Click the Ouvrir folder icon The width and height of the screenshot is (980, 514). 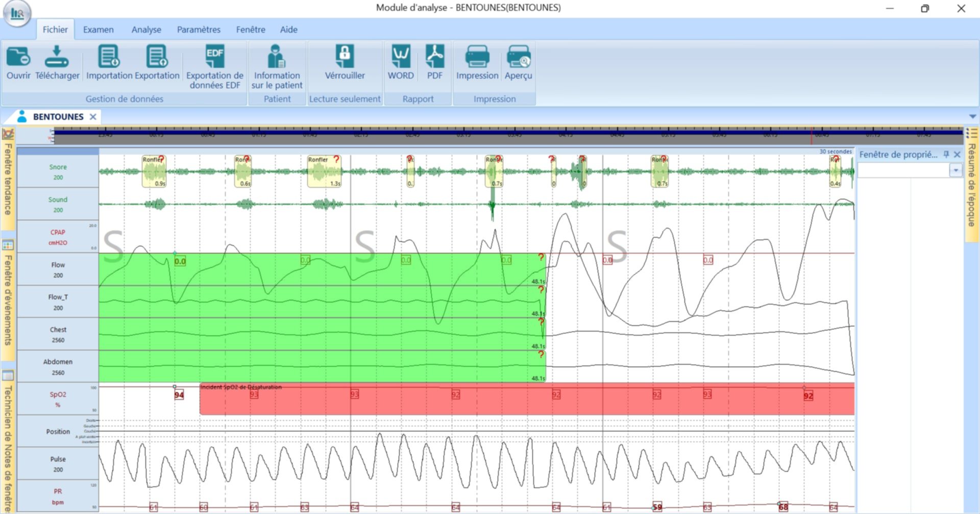coord(18,57)
